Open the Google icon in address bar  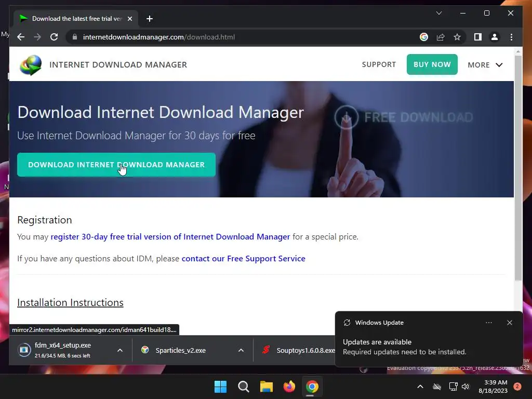[424, 37]
